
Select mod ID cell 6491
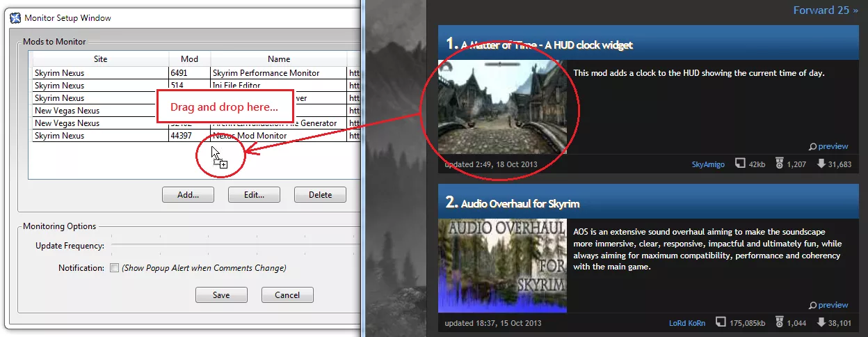(189, 73)
